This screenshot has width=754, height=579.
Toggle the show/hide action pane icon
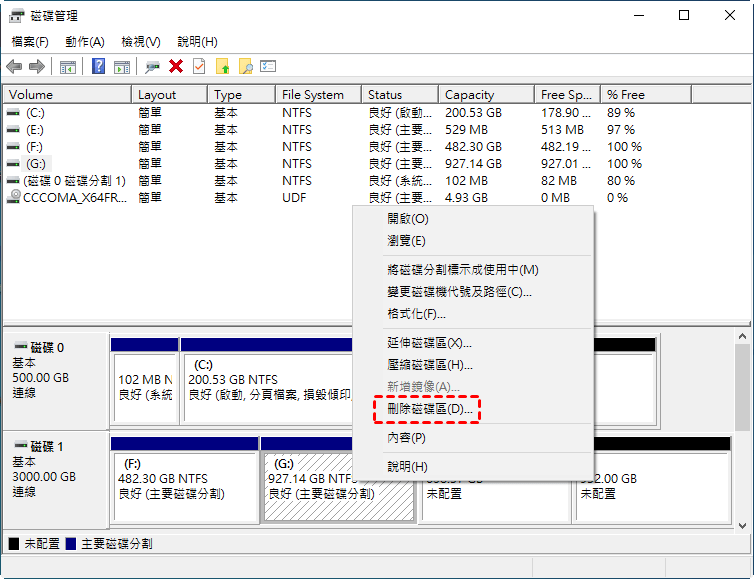click(x=122, y=66)
